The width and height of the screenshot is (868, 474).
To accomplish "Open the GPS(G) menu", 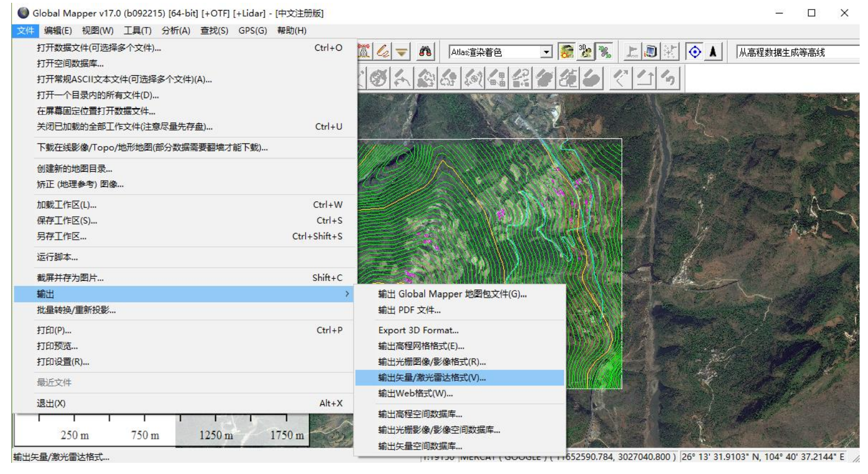I will coord(253,31).
